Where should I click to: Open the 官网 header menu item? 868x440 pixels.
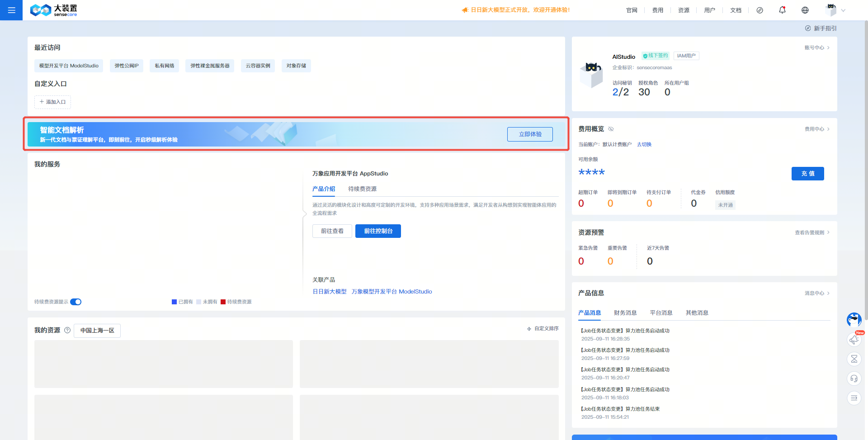(x=632, y=10)
